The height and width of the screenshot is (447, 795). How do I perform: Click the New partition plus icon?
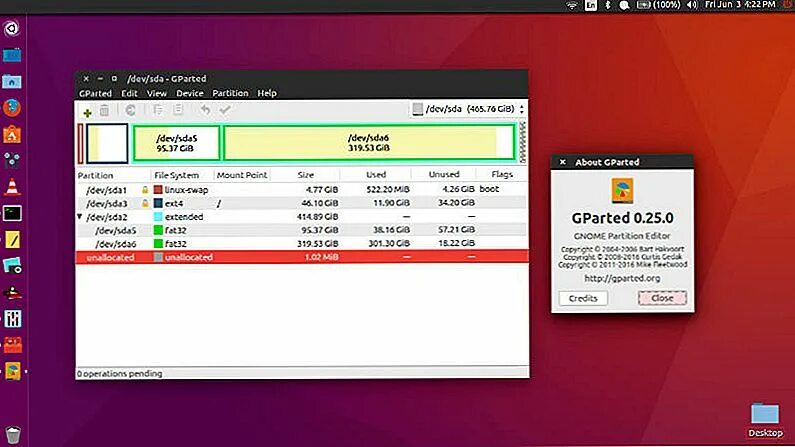point(87,112)
